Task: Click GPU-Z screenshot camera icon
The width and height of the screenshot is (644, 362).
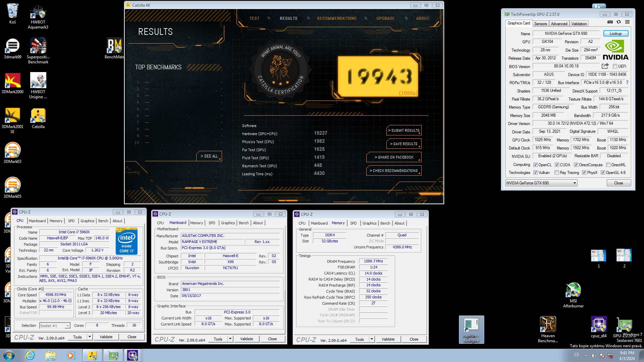Action: [x=610, y=22]
